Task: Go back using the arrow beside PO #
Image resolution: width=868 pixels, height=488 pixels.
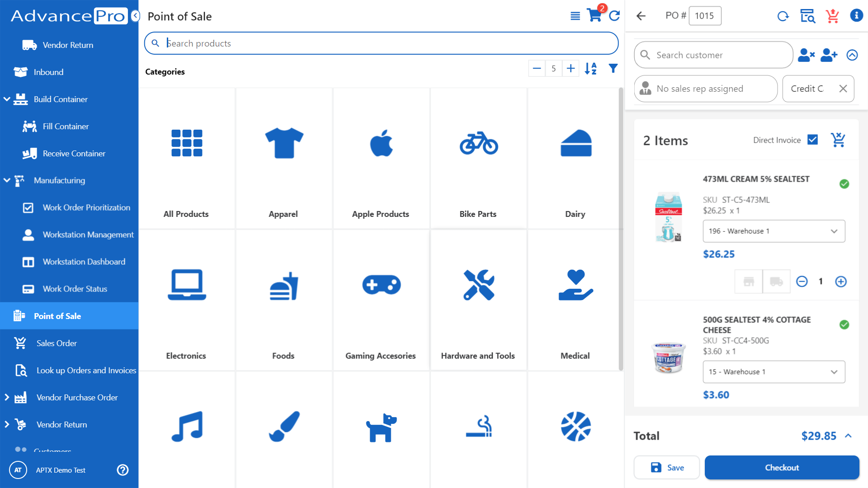Action: tap(641, 16)
